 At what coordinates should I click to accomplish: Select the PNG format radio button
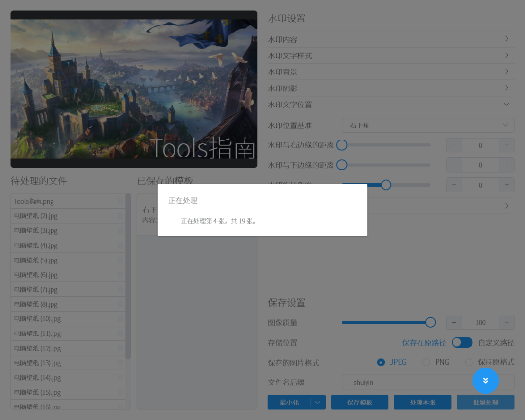(x=426, y=362)
